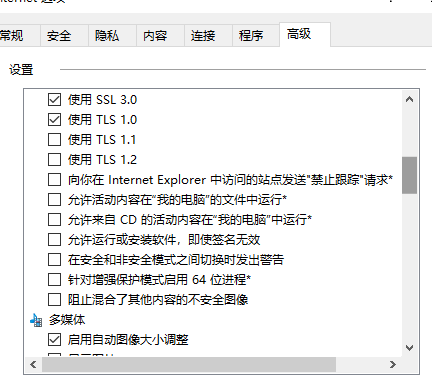Enable 使用 TLS 1.1 checkbox
Screen dimensions: 432x377
54,140
